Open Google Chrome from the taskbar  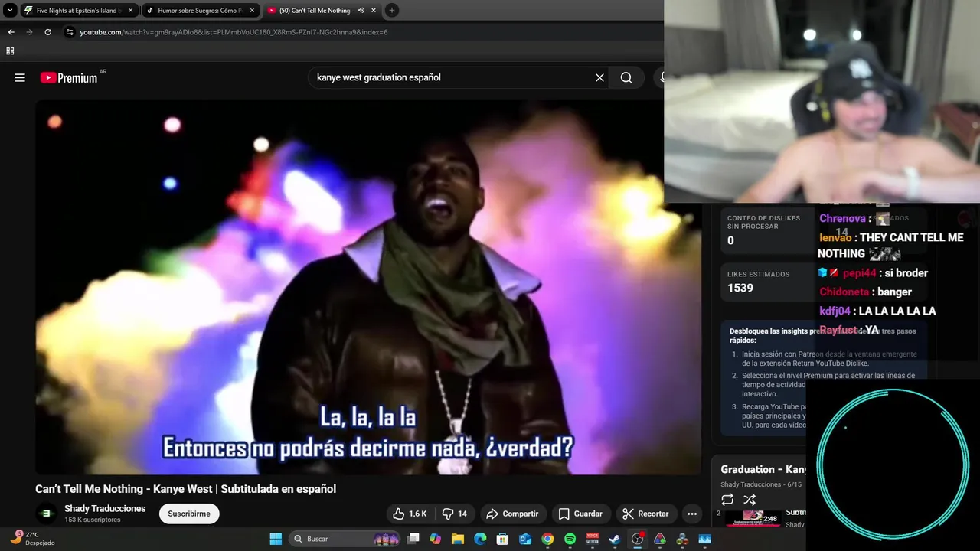click(547, 539)
